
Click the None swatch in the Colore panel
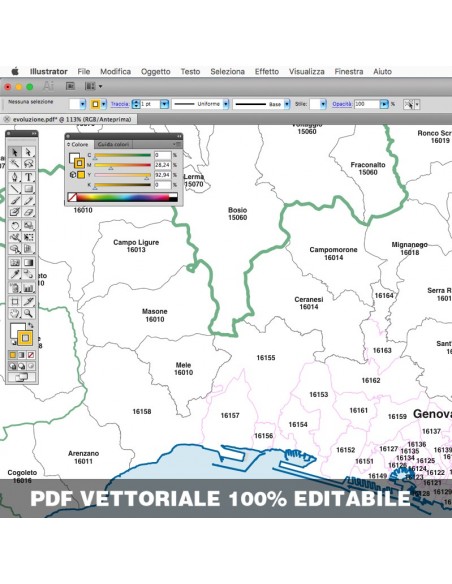click(x=72, y=197)
